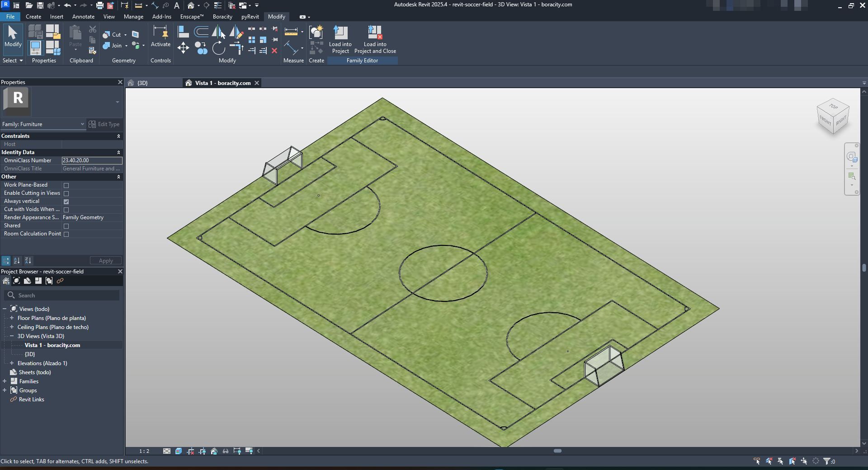Toggle Drag Elements on Selection icon
Screen dimensions: 868x470
(804, 461)
